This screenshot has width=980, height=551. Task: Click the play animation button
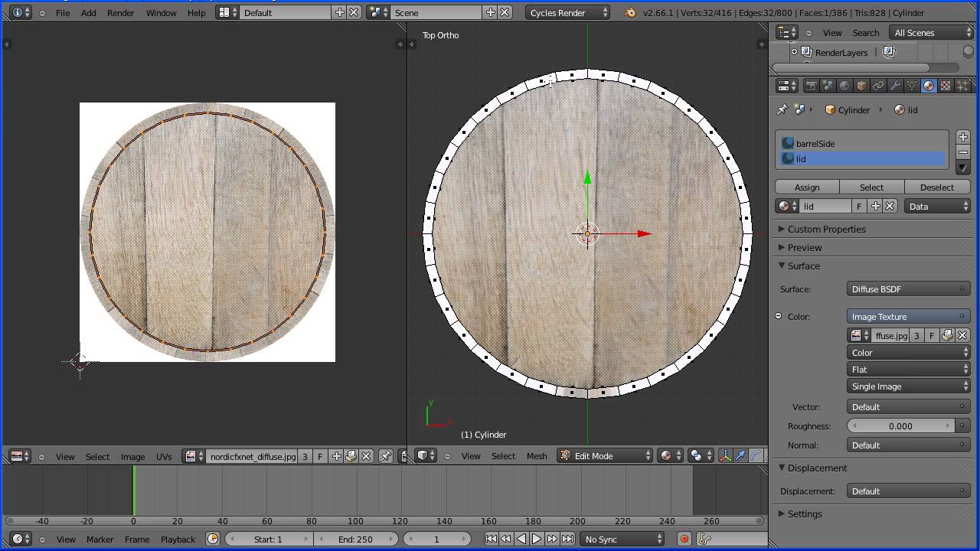tap(537, 540)
